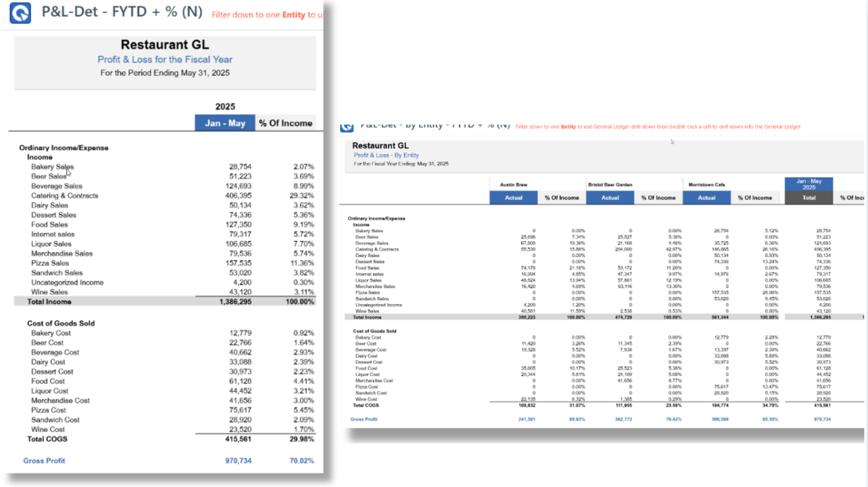
Task: Select the blue Jan - May column header
Action: (224, 123)
